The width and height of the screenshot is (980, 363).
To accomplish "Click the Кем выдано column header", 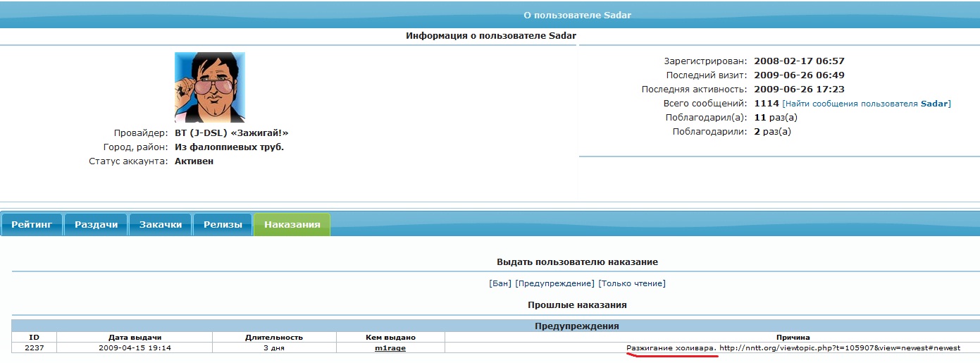I will [x=390, y=338].
